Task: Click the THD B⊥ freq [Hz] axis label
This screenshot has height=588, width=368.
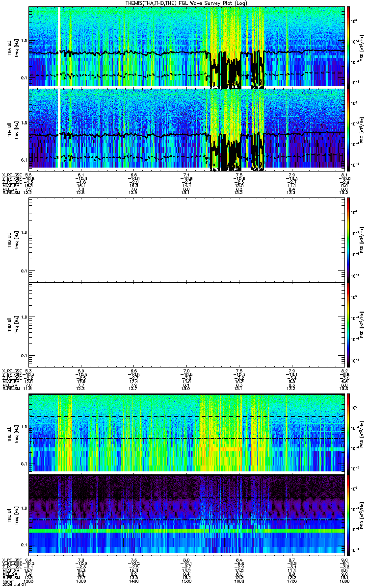Action: click(16, 240)
